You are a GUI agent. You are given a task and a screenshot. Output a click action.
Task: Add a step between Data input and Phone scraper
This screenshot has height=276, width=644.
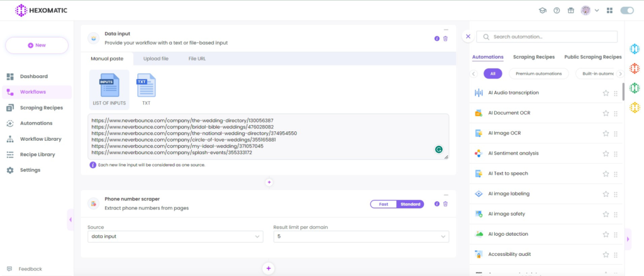pyautogui.click(x=269, y=182)
